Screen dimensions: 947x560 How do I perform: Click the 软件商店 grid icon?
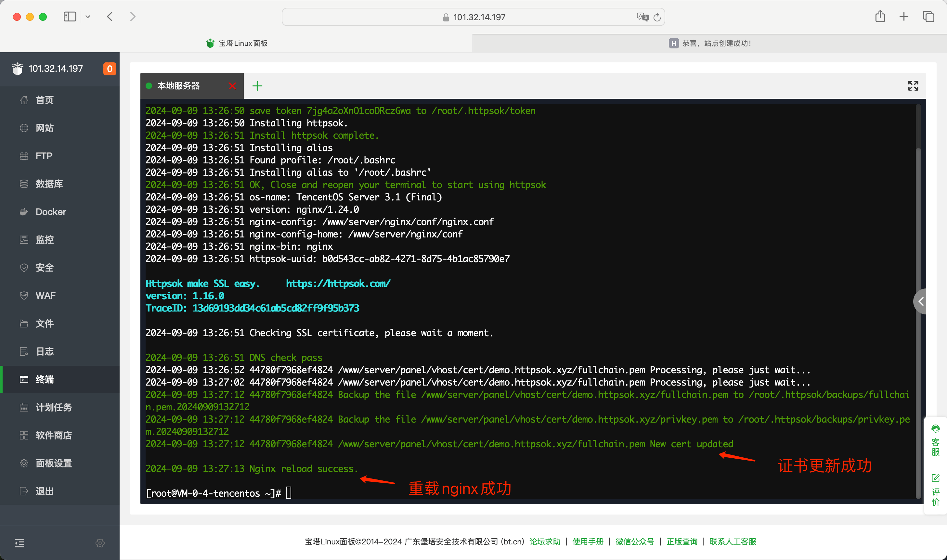pos(24,435)
